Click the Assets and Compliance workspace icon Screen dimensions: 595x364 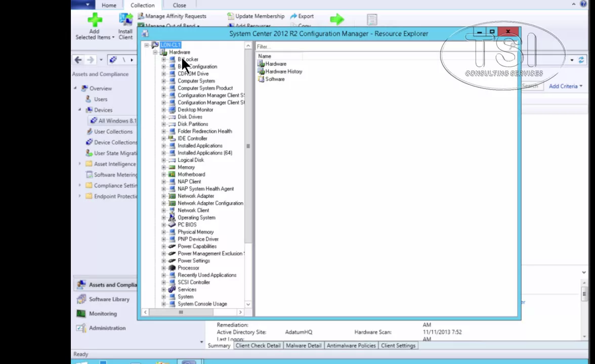click(81, 285)
